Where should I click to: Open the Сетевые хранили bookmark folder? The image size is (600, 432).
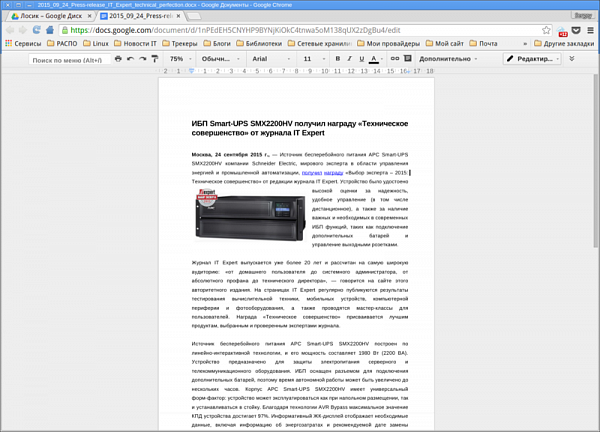click(x=320, y=44)
